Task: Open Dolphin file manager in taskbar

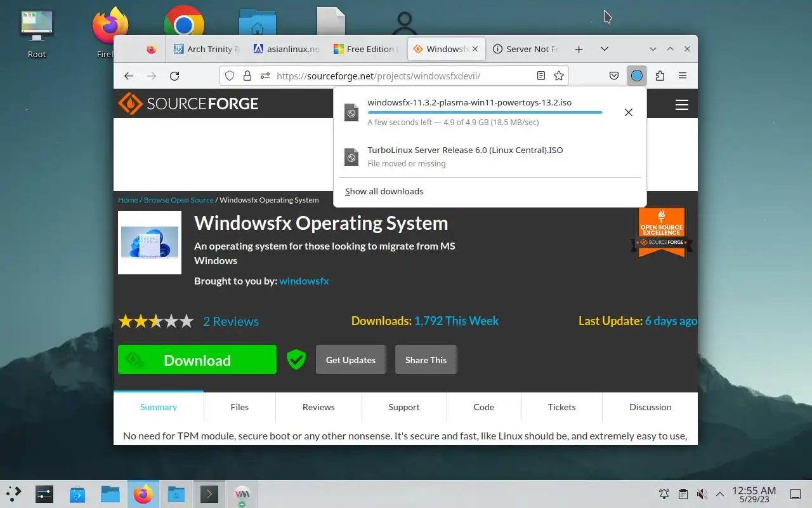Action: point(110,494)
